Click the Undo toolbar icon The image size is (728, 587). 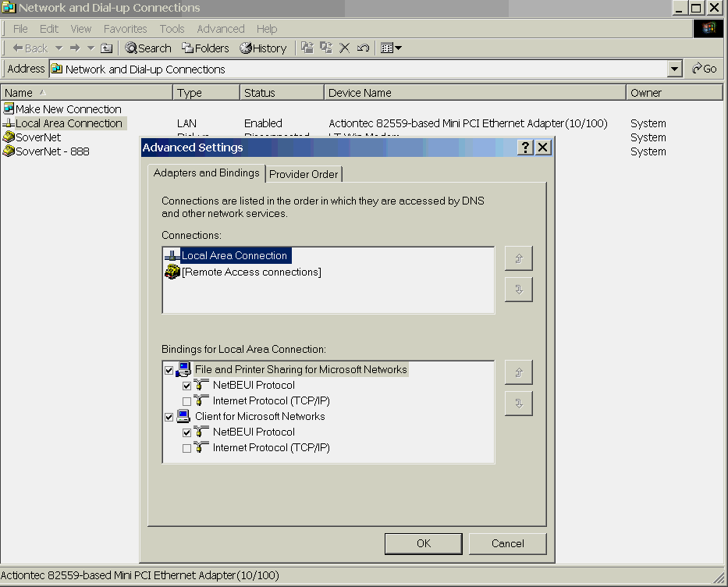[x=363, y=48]
